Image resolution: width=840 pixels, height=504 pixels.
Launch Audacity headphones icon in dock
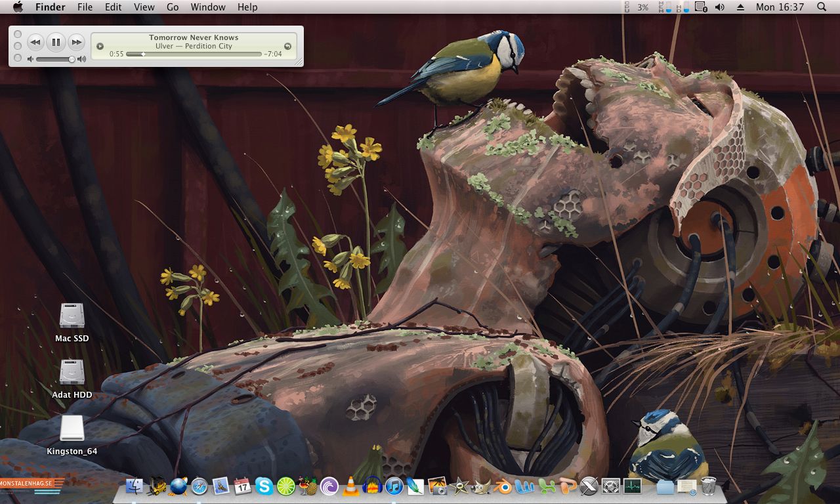tap(373, 486)
